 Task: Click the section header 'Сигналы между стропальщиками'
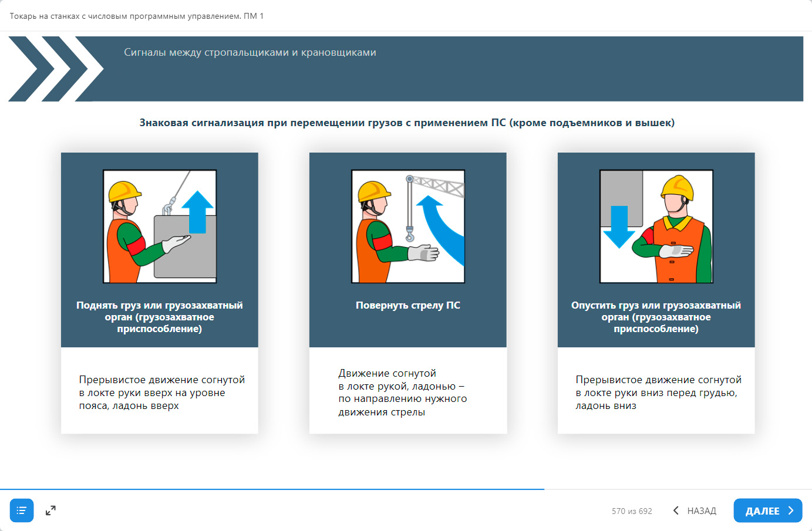pyautogui.click(x=250, y=52)
